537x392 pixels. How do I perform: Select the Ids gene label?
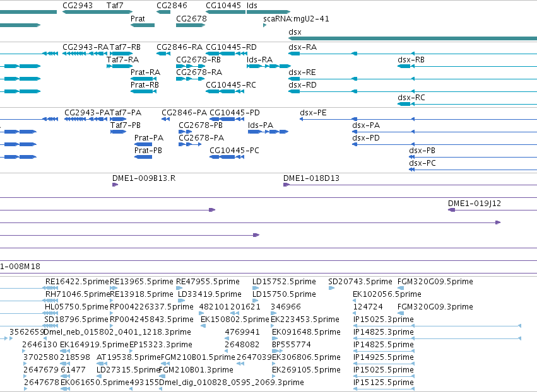[x=252, y=6]
